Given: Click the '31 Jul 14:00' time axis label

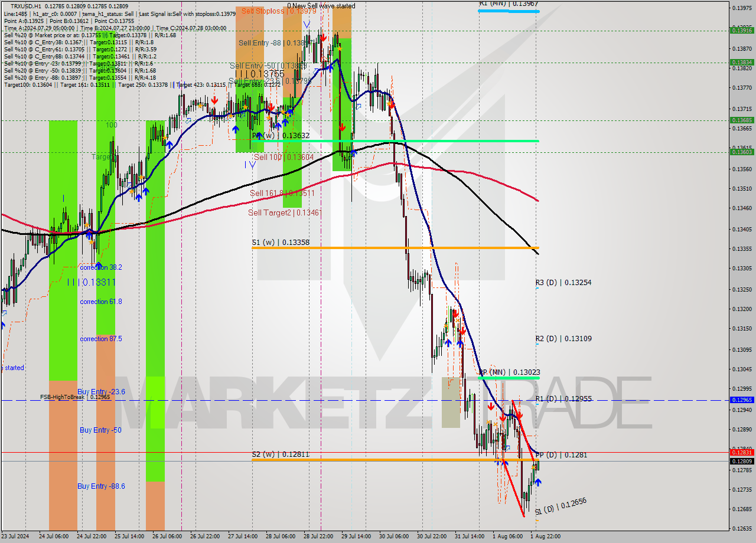Looking at the screenshot, I should click(470, 537).
